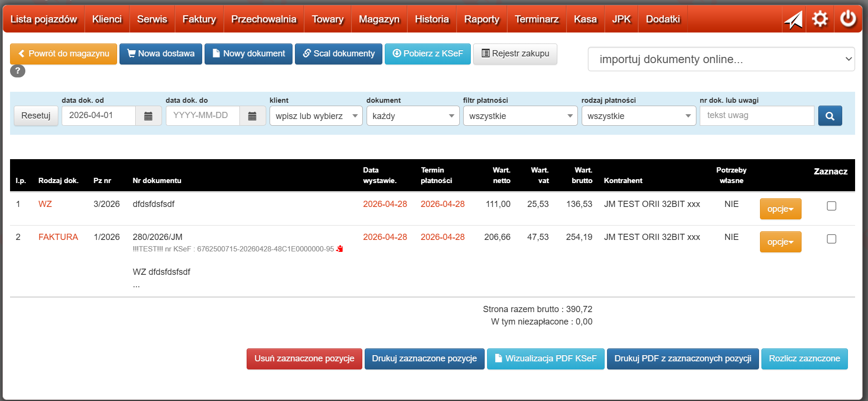The width and height of the screenshot is (868, 401).
Task: Go to the Faktury menu item
Action: [199, 19]
